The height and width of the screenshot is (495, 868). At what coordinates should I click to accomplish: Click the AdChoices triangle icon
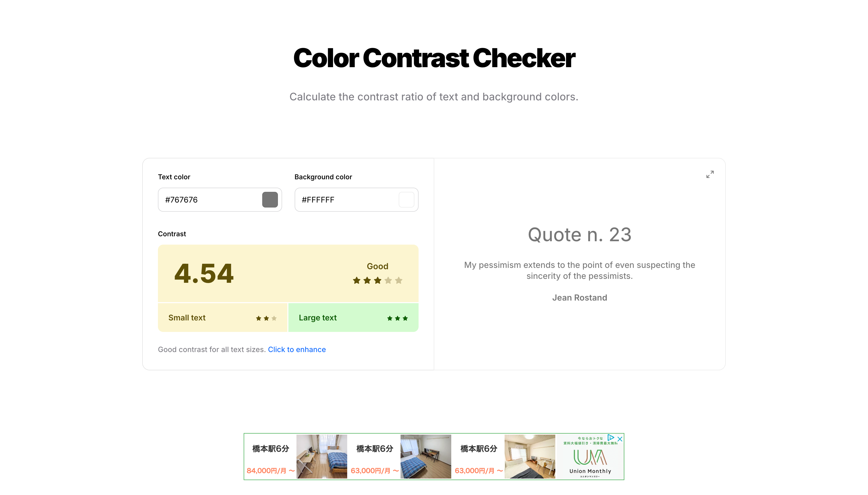coord(611,438)
